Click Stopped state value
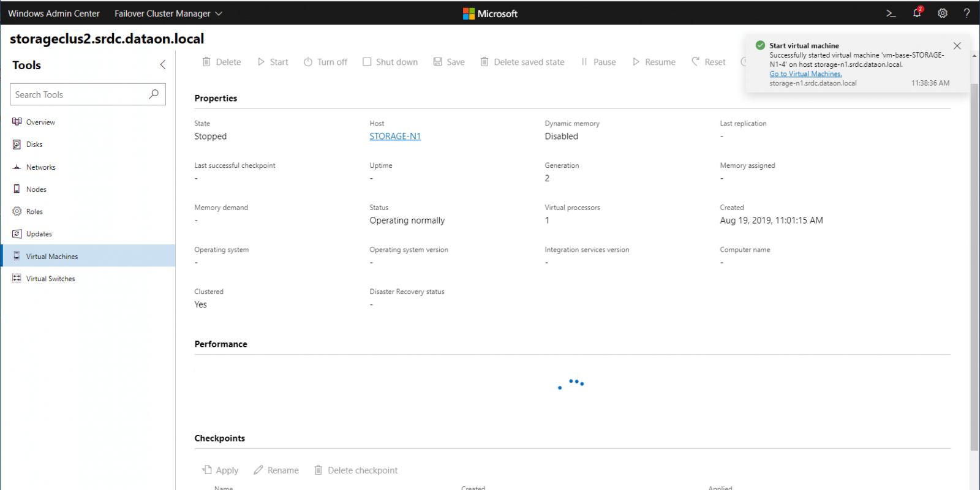Image resolution: width=980 pixels, height=490 pixels. pos(211,137)
